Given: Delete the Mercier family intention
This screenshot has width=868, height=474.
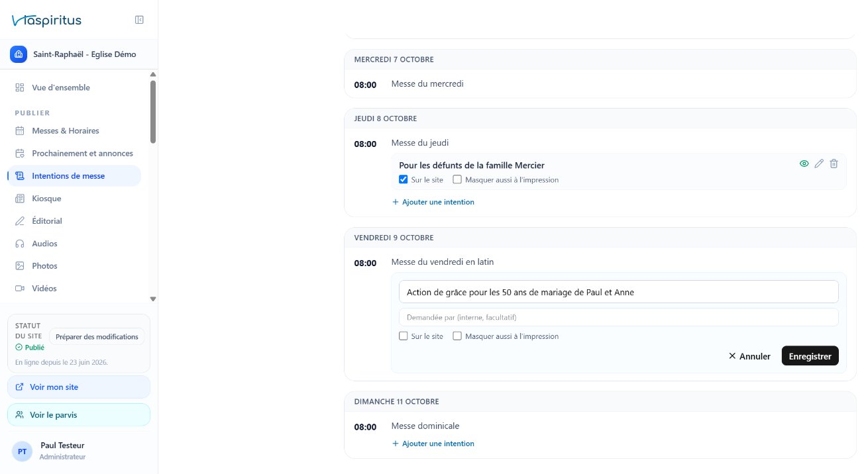Looking at the screenshot, I should [834, 164].
